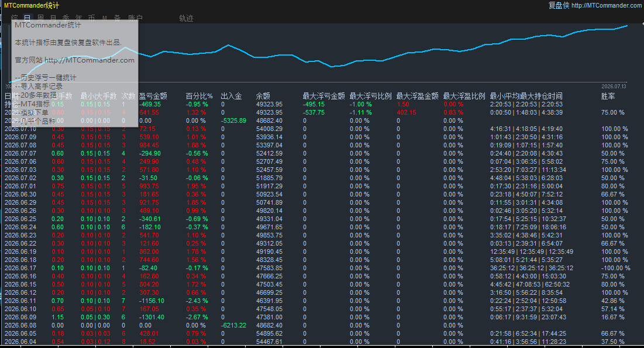Viewport: 644px width, 348px height.
Task: Click the 最大浮盈比例 column header
Action: click(x=464, y=96)
